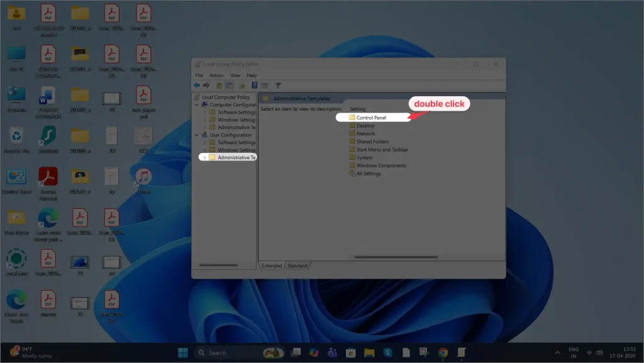Open Google Chrome from the taskbar
The height and width of the screenshot is (363, 644).
pos(443,353)
